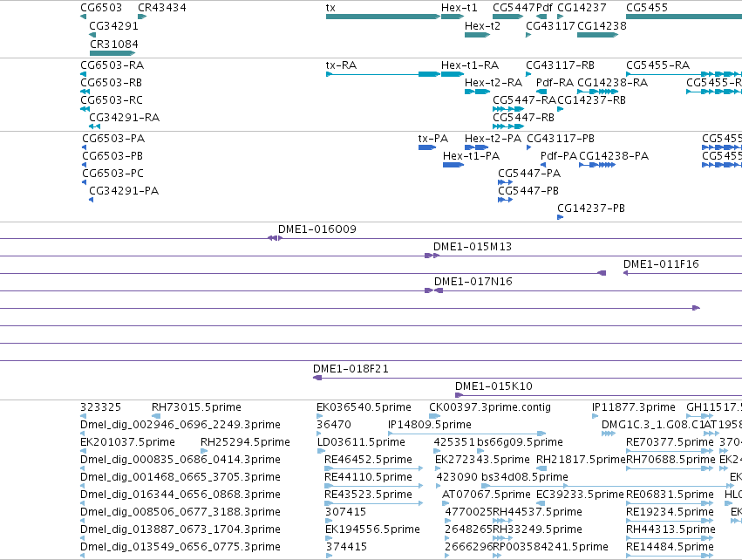
Task: Select the CG5447-PB protein label
Action: point(528,191)
